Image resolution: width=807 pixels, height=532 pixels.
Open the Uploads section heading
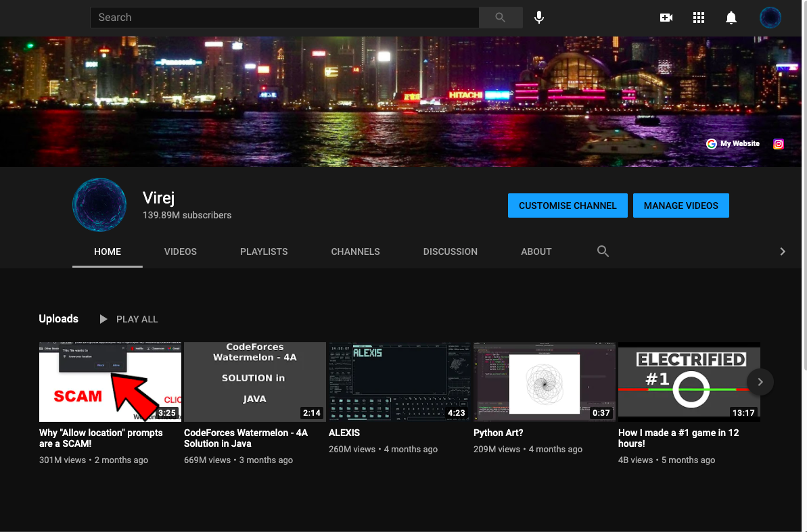click(x=59, y=318)
